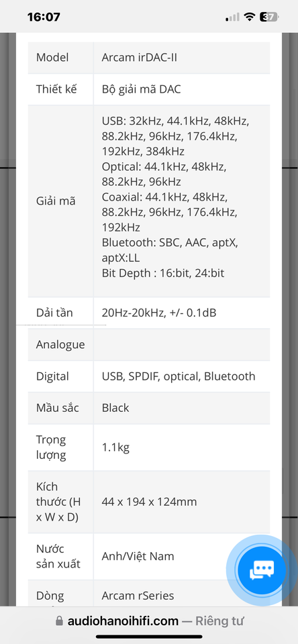
Task: Tap the 16:07 clock in status bar
Action: click(44, 17)
